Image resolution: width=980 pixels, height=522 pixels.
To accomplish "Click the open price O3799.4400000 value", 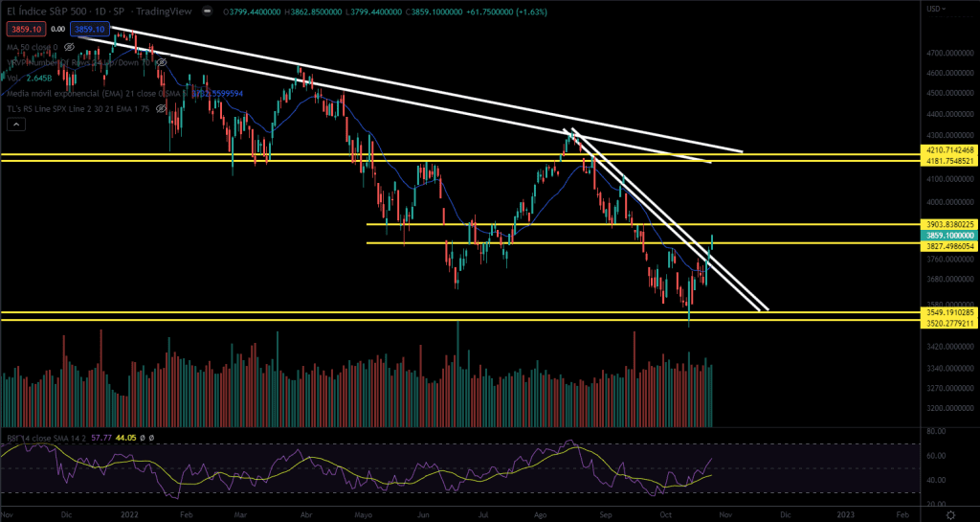I will 253,11.
